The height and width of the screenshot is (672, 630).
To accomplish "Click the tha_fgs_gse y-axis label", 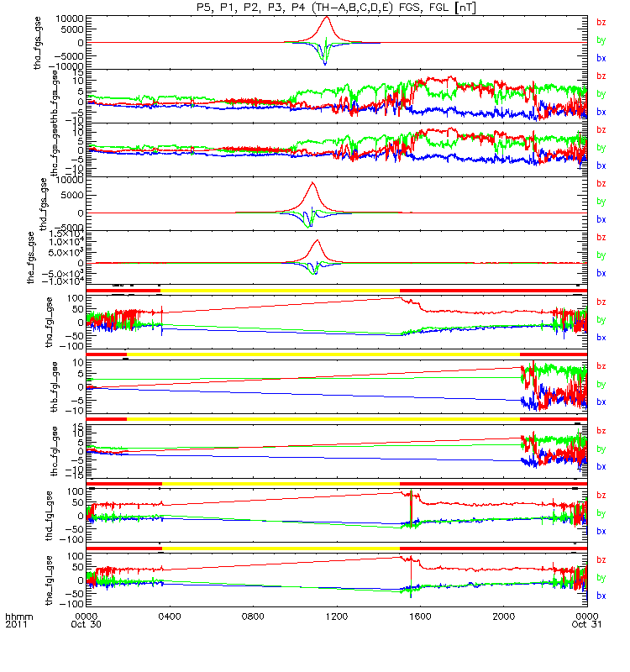I will coord(38,43).
